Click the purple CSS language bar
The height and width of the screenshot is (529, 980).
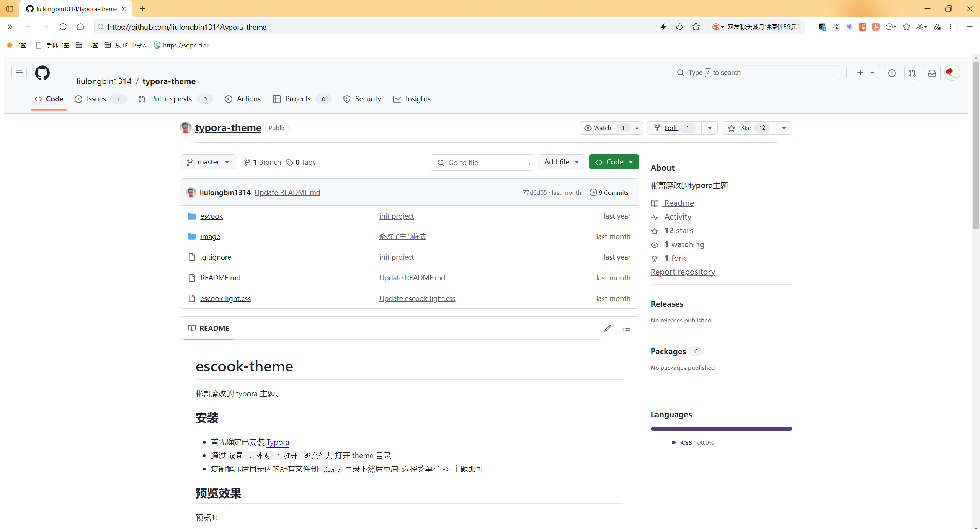(x=721, y=429)
